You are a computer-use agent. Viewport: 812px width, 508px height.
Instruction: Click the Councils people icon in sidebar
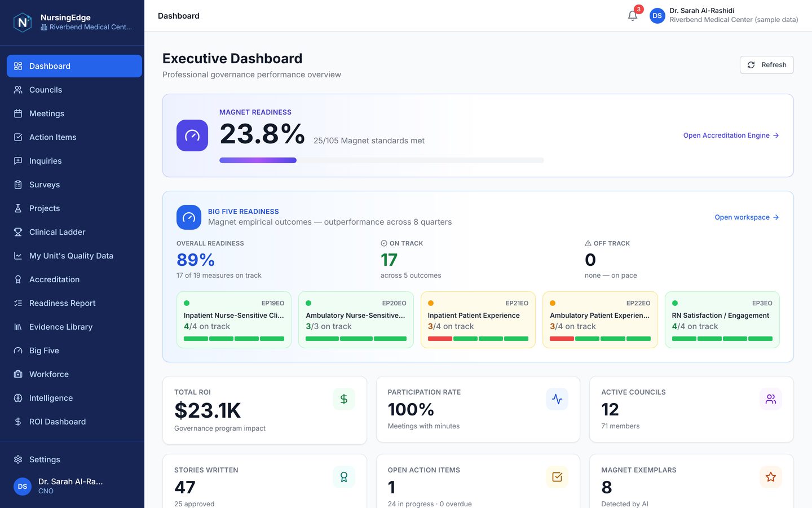tap(18, 90)
